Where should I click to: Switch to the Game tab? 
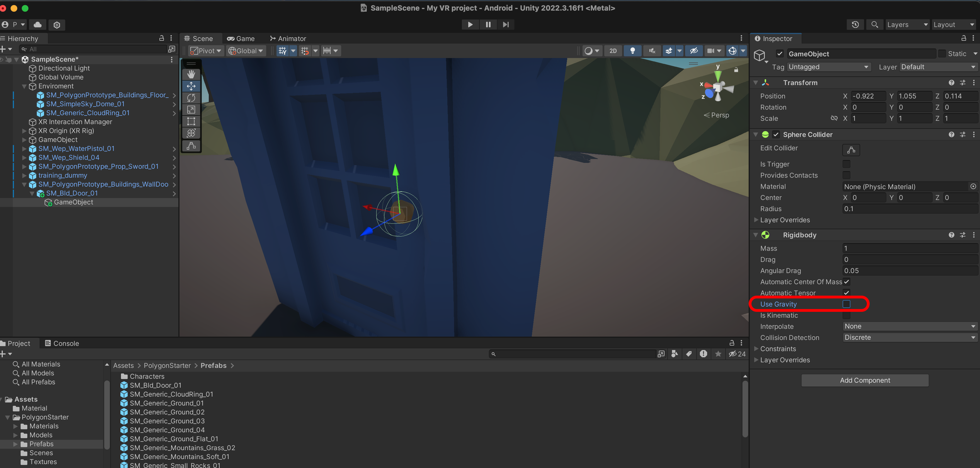[241, 38]
